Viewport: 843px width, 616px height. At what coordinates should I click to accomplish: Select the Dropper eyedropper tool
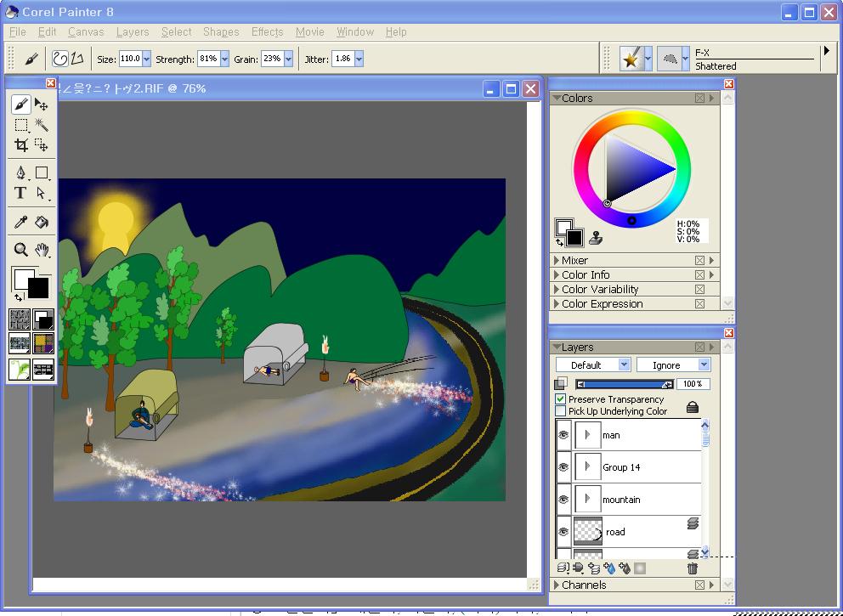point(21,223)
